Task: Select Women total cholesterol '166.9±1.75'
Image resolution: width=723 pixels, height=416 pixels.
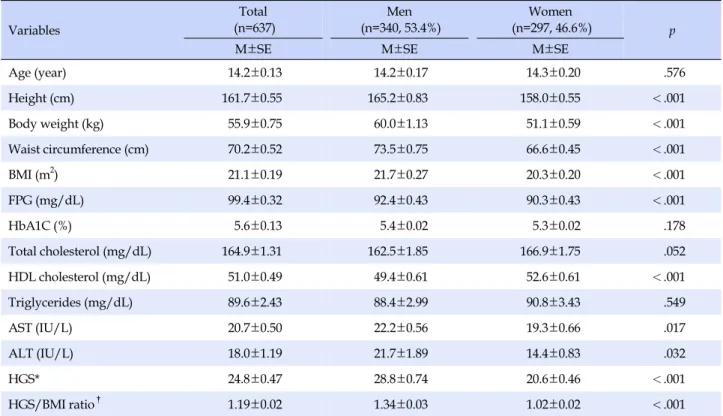Action: pos(551,251)
